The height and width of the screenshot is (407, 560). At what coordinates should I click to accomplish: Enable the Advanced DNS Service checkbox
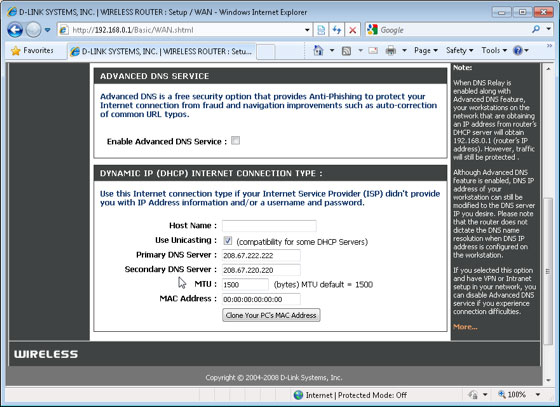point(235,141)
